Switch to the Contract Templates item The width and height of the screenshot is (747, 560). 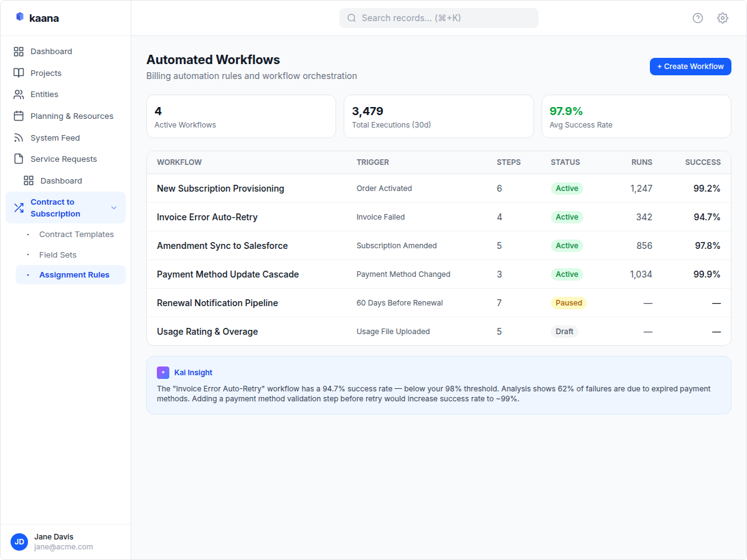[76, 234]
